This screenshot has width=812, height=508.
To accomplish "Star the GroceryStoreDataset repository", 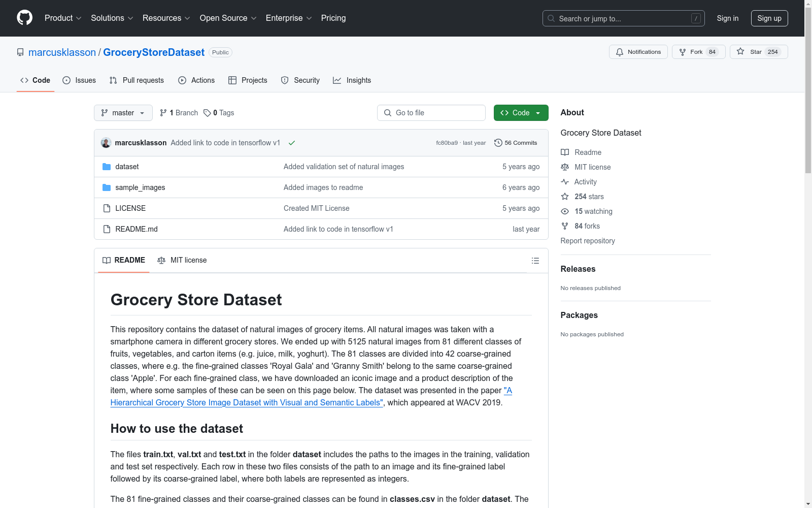I will point(758,52).
